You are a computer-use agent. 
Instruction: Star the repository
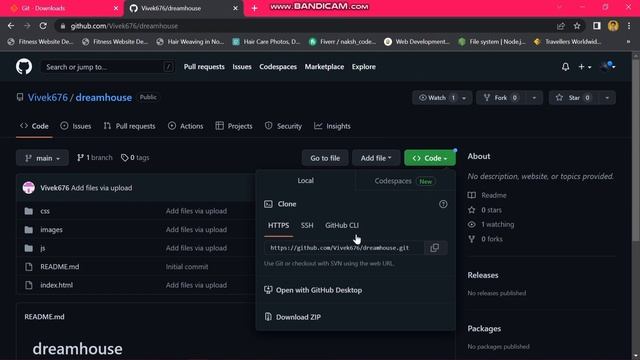pyautogui.click(x=573, y=98)
